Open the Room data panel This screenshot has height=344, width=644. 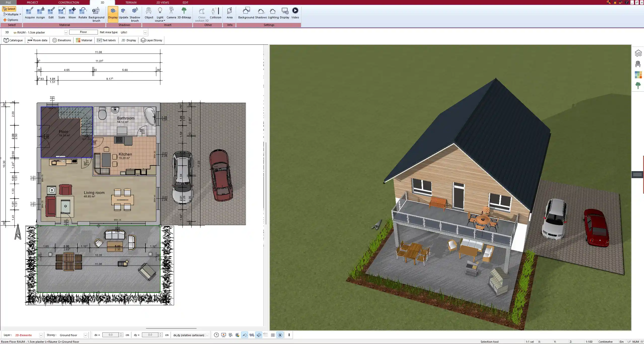point(37,40)
